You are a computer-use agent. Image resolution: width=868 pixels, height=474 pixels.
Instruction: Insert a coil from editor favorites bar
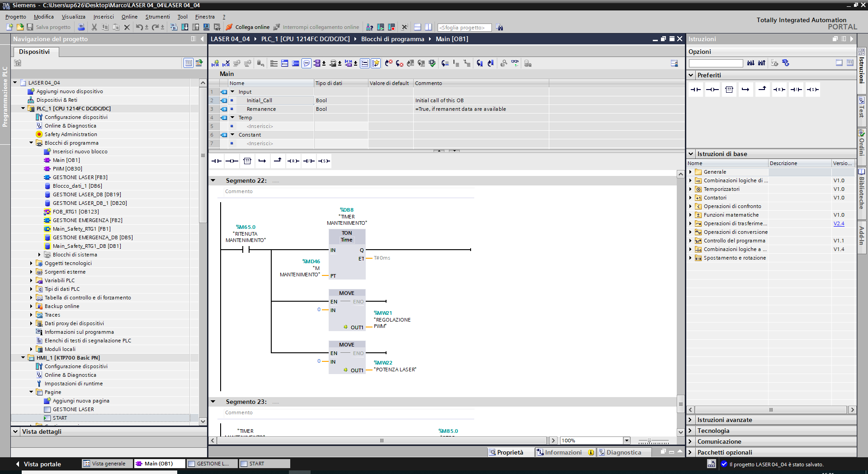tap(232, 161)
